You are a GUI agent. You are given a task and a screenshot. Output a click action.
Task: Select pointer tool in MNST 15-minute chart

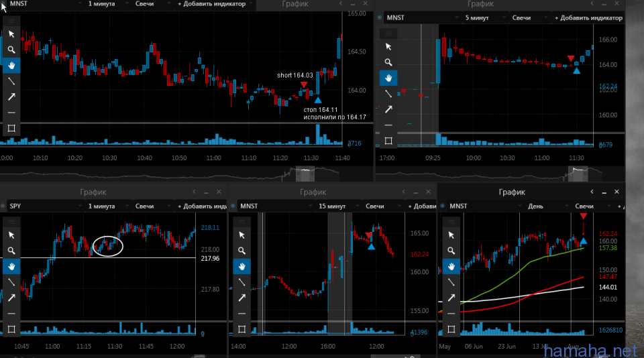click(x=241, y=235)
